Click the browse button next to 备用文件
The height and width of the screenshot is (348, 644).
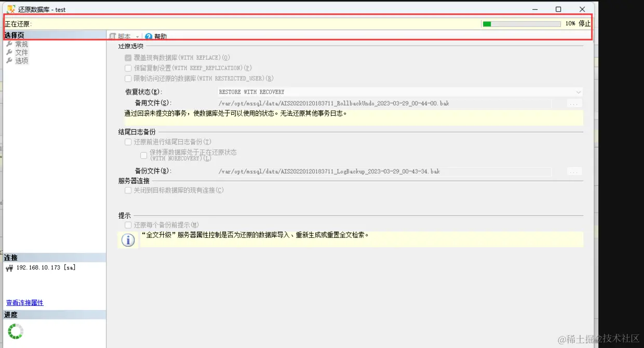pyautogui.click(x=574, y=104)
